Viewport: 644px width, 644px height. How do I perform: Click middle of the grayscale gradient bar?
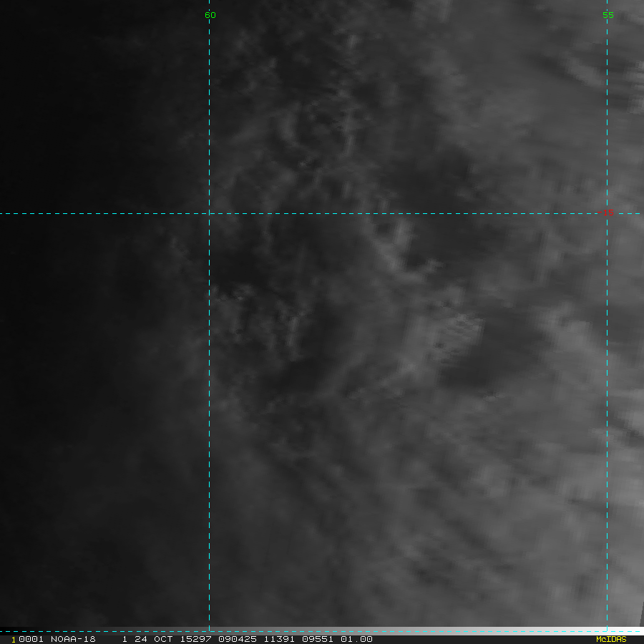(x=322, y=630)
